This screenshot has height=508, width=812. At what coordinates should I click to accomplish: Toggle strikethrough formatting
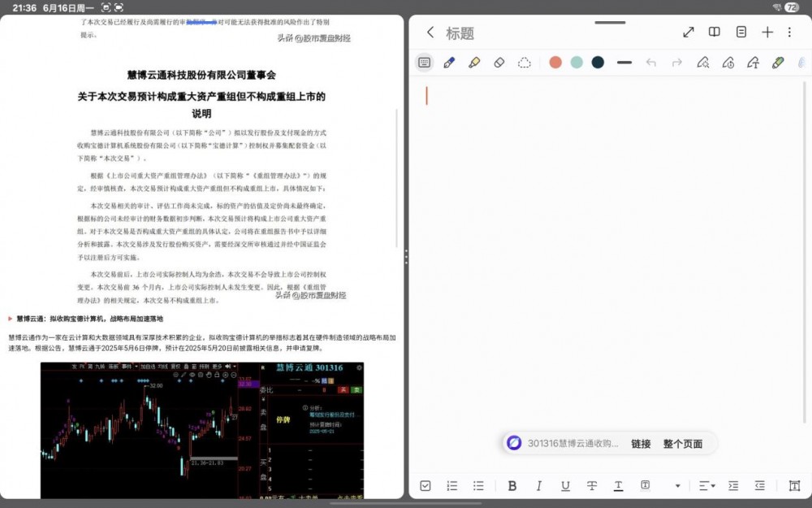click(x=592, y=486)
